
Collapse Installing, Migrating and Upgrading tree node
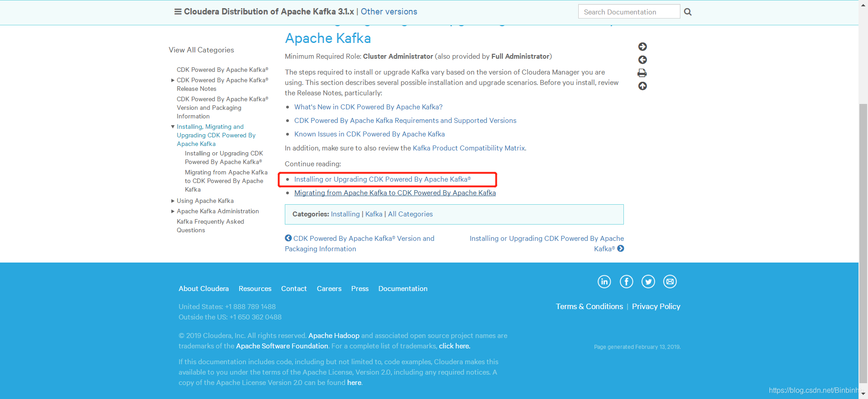point(173,127)
